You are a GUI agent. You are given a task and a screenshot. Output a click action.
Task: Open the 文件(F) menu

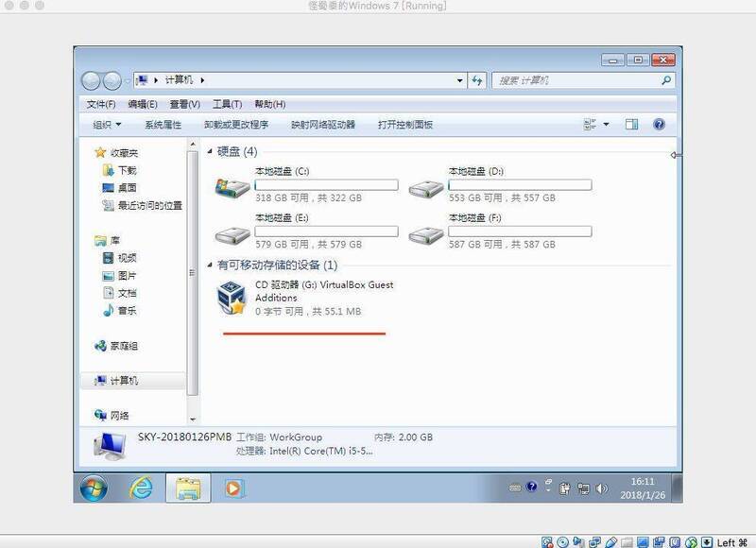101,104
